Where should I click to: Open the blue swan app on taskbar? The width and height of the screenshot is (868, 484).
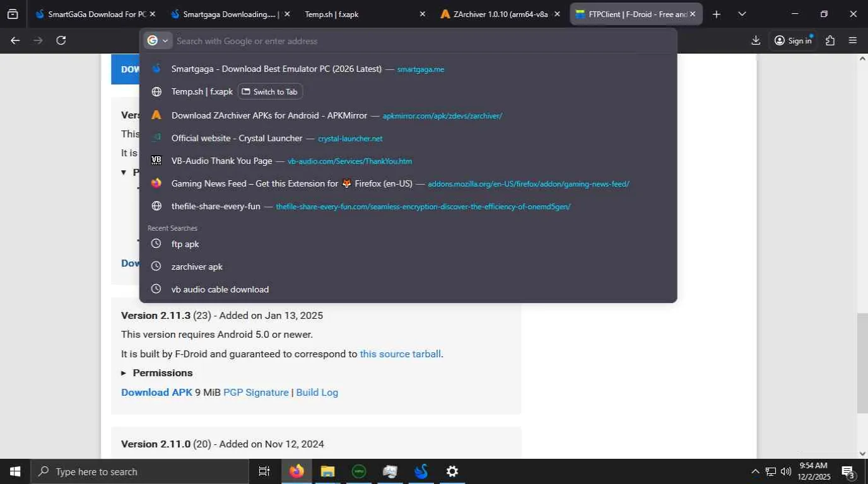421,471
